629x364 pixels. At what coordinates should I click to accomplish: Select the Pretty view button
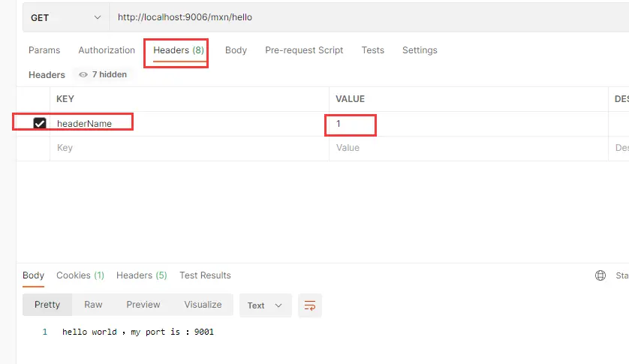pyautogui.click(x=47, y=305)
